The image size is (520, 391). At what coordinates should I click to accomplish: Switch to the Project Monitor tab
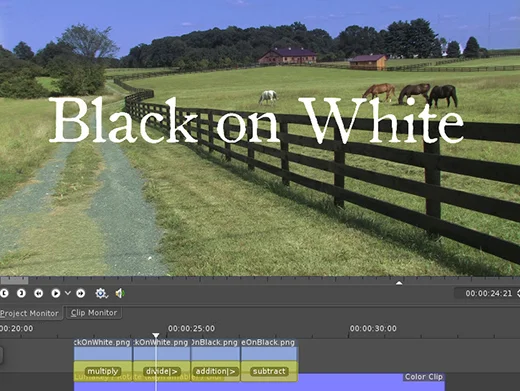tap(30, 313)
